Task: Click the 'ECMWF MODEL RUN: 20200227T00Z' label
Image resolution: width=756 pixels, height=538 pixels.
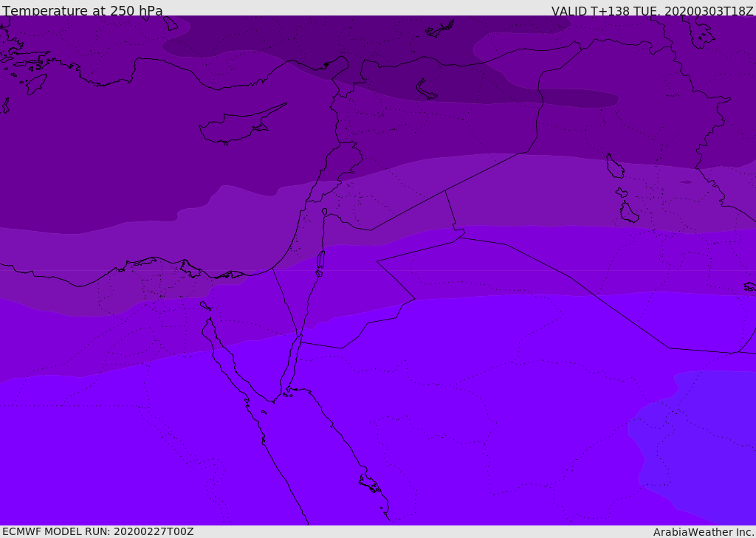Action: [x=98, y=531]
